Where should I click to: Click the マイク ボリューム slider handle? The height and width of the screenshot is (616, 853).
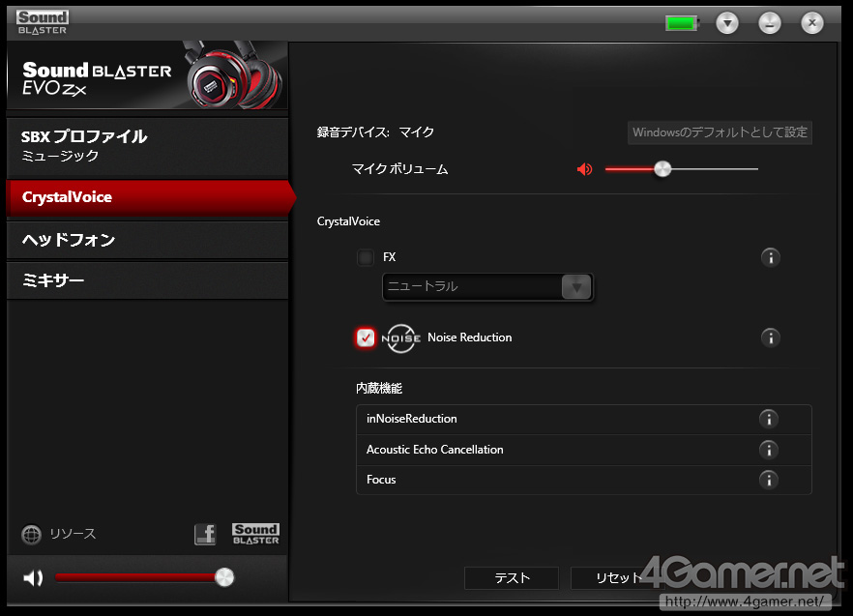pos(662,169)
